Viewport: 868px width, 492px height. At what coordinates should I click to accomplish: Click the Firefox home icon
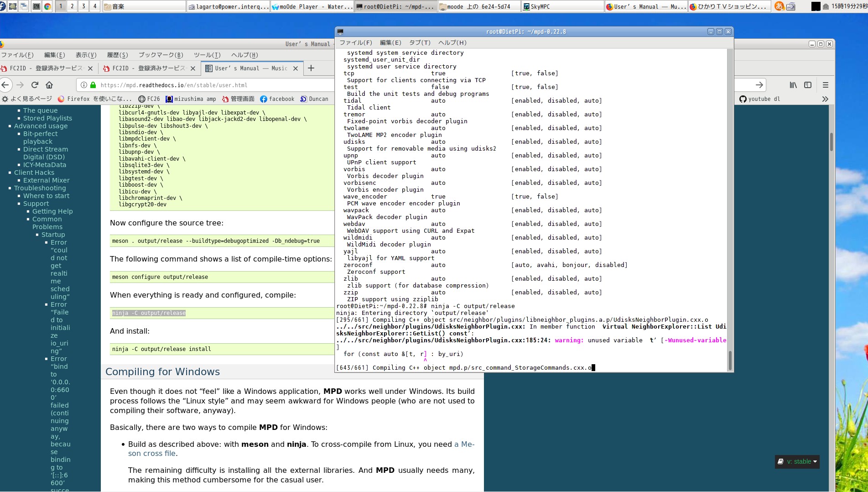pyautogui.click(x=49, y=85)
